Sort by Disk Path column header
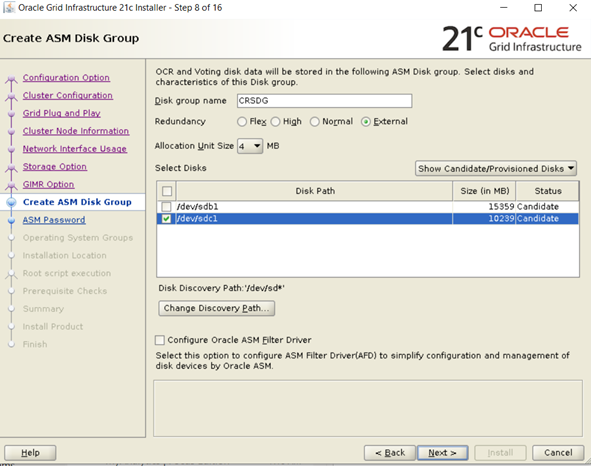The height and width of the screenshot is (466, 591). [315, 191]
